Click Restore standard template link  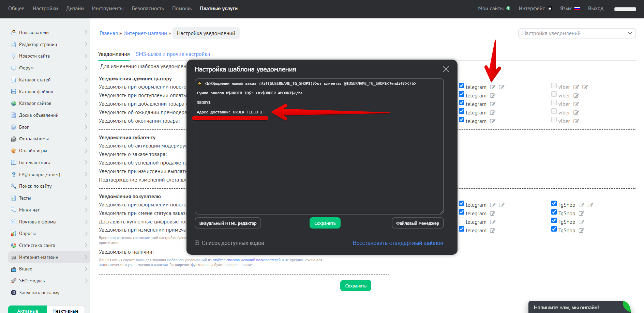pos(398,243)
